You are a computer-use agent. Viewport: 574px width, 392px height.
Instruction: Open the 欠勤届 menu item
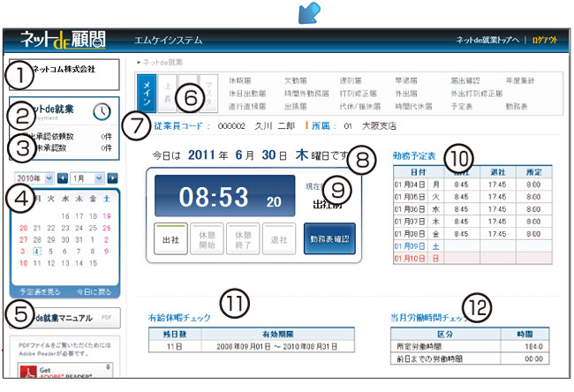click(x=296, y=80)
